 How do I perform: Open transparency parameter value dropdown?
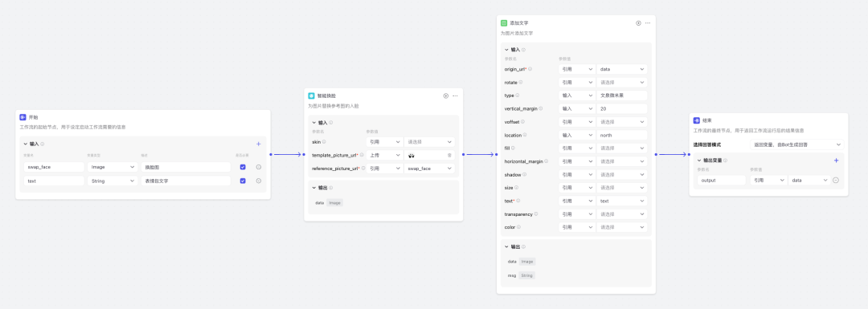[621, 214]
